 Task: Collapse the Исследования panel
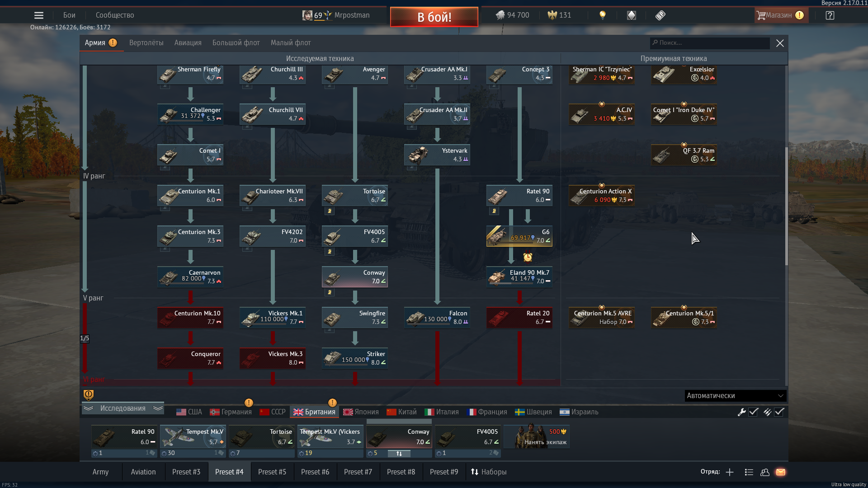tap(123, 408)
